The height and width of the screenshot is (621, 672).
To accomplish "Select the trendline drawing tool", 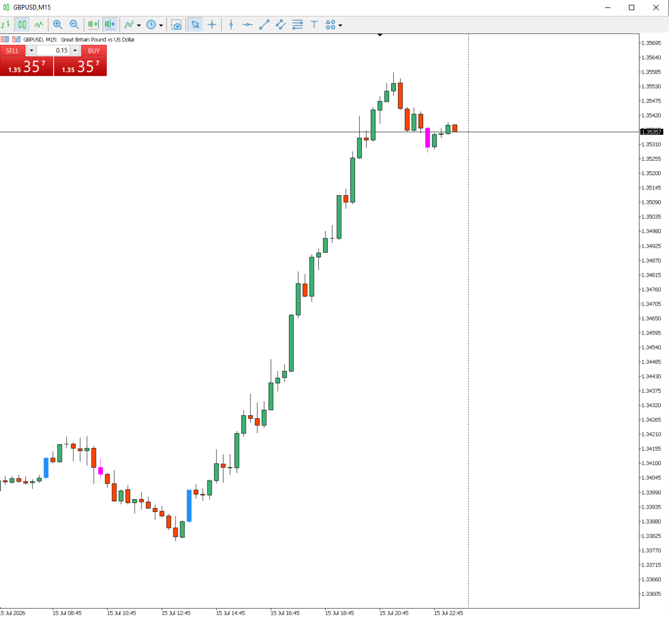I will tap(264, 24).
